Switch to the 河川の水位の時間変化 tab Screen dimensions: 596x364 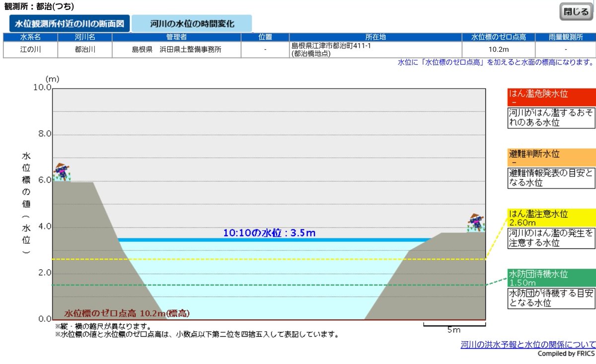click(192, 23)
